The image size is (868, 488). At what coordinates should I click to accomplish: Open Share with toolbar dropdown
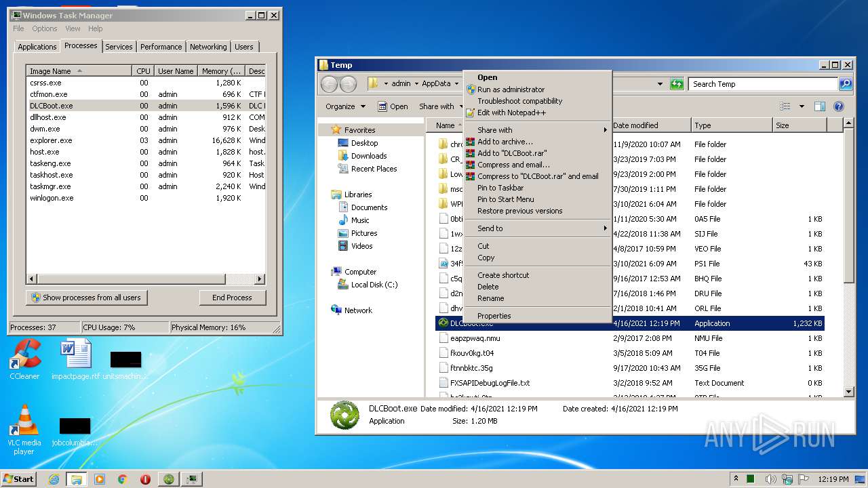coord(441,106)
